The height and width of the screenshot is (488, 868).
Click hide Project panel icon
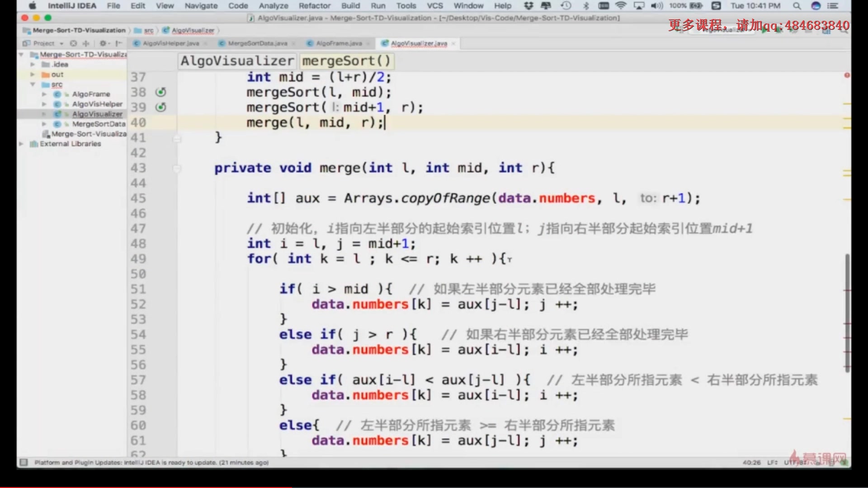(x=118, y=43)
